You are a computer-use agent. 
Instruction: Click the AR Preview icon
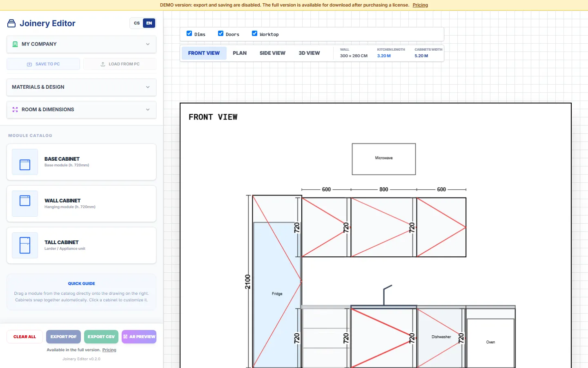pos(125,337)
